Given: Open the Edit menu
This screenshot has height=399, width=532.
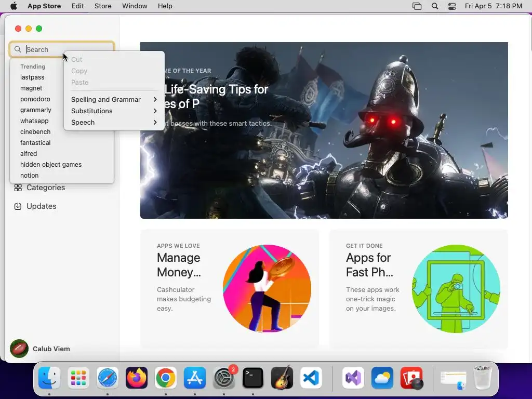Looking at the screenshot, I should tap(78, 6).
